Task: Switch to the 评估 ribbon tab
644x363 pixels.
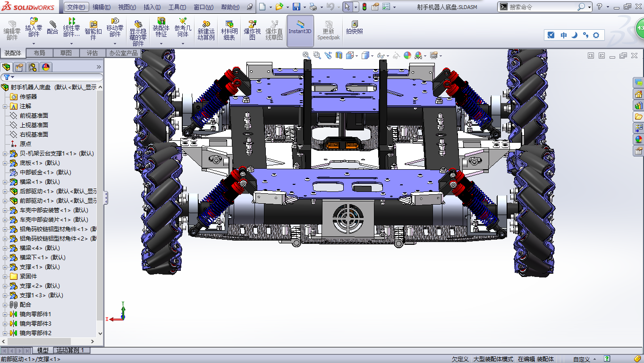Action: [x=93, y=53]
